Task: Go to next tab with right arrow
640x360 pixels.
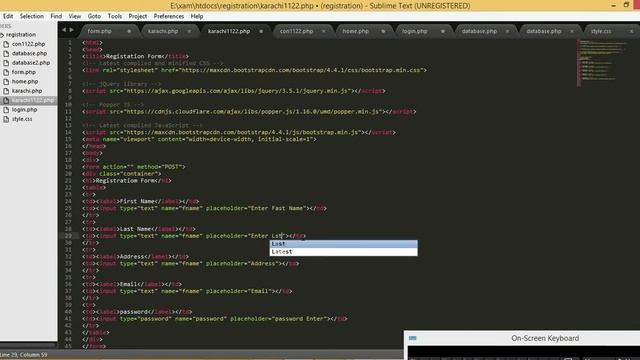Action: click(x=72, y=30)
